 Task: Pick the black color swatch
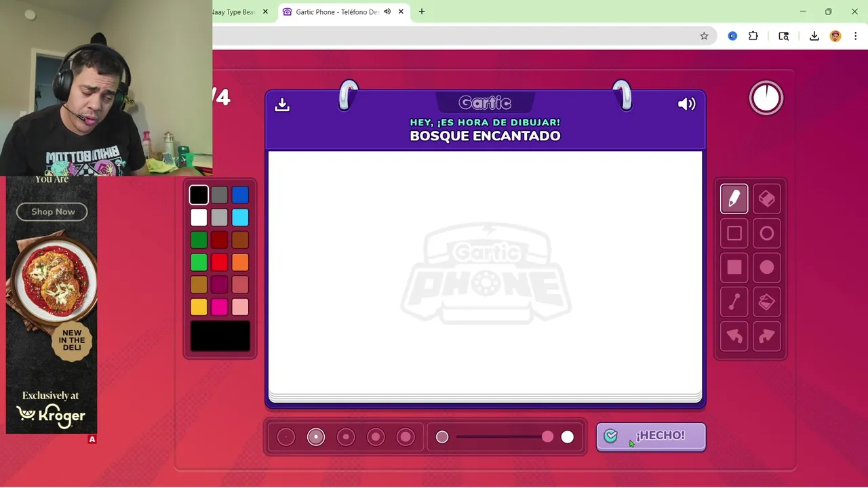pyautogui.click(x=199, y=195)
